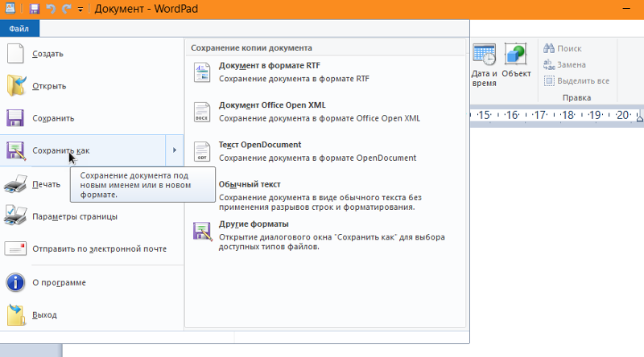Choose Открыть in the file menu
Image resolution: width=644 pixels, height=357 pixels.
(x=49, y=86)
